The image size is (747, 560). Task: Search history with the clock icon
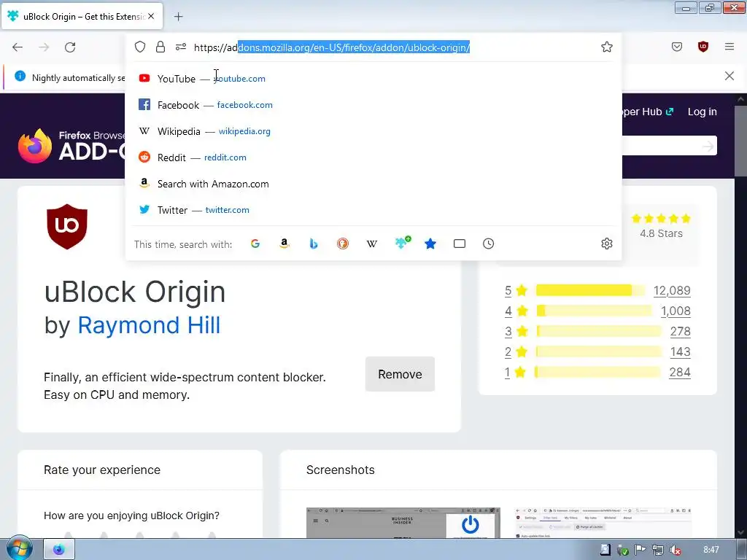(488, 244)
